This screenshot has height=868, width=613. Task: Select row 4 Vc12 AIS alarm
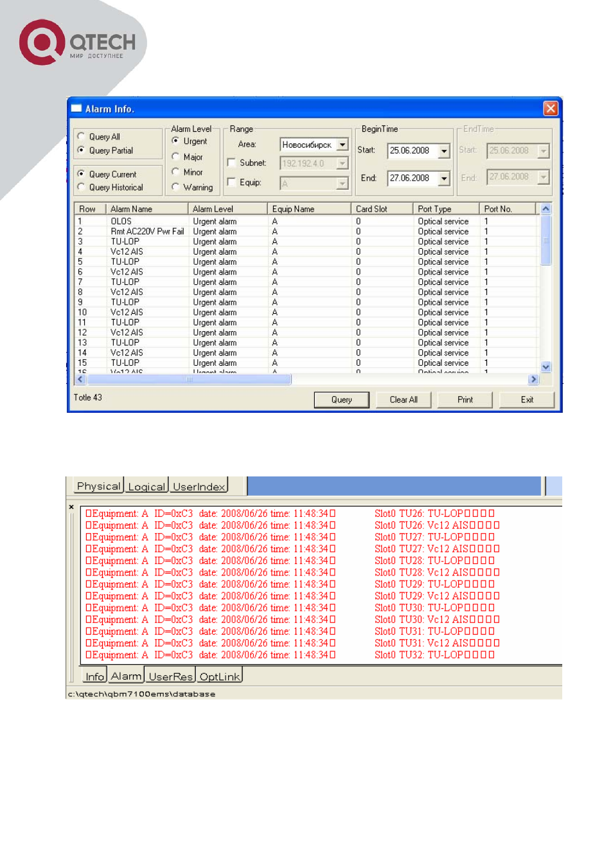[307, 251]
